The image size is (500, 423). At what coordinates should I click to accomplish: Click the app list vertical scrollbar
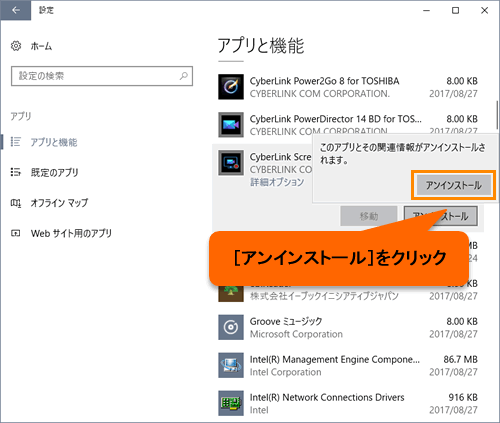pos(497,115)
